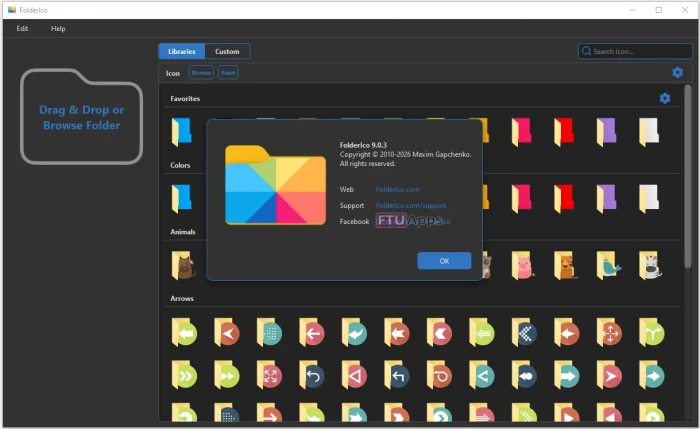Open the Help menu
Viewport: 700px width, 429px height.
58,28
